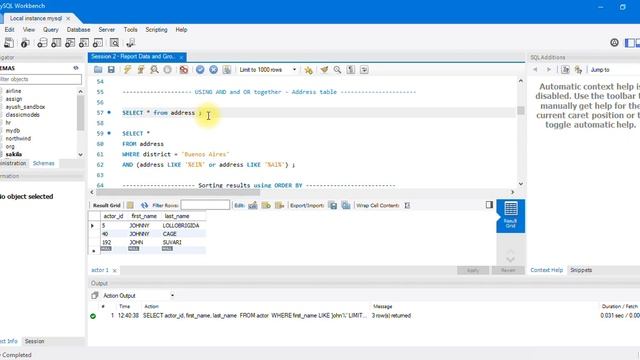Search table data toolbar icon
The image size is (640, 360).
pos(115,43)
